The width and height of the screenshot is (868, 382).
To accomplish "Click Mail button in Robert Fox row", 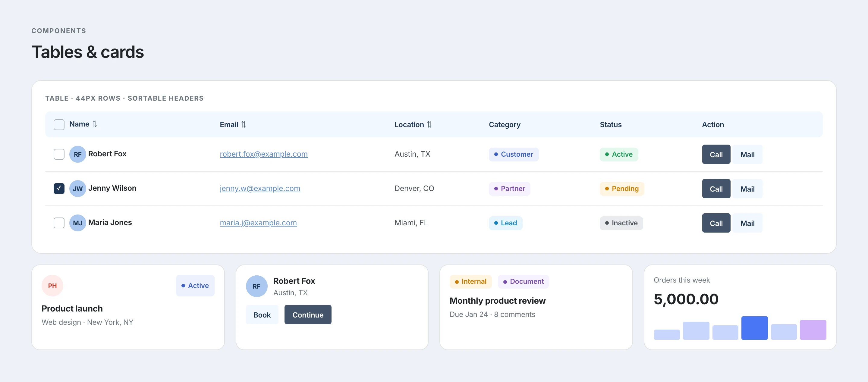I will pos(747,154).
